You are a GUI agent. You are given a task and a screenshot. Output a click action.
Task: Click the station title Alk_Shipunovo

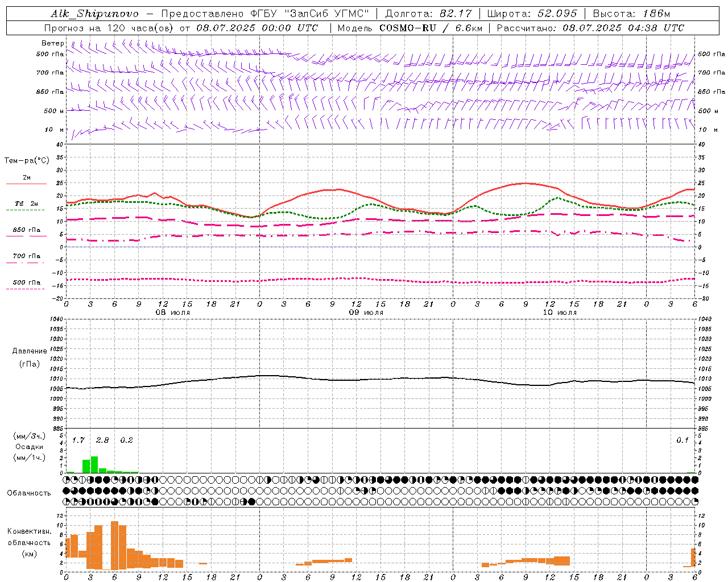click(94, 14)
